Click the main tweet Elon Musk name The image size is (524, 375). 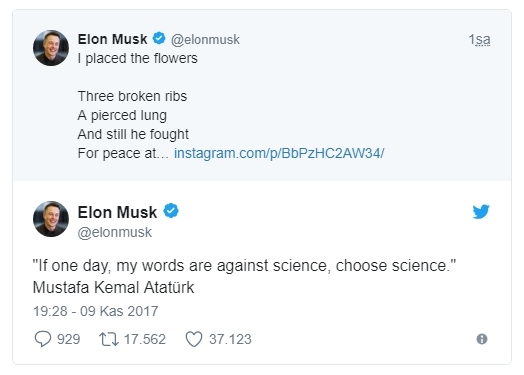point(117,212)
